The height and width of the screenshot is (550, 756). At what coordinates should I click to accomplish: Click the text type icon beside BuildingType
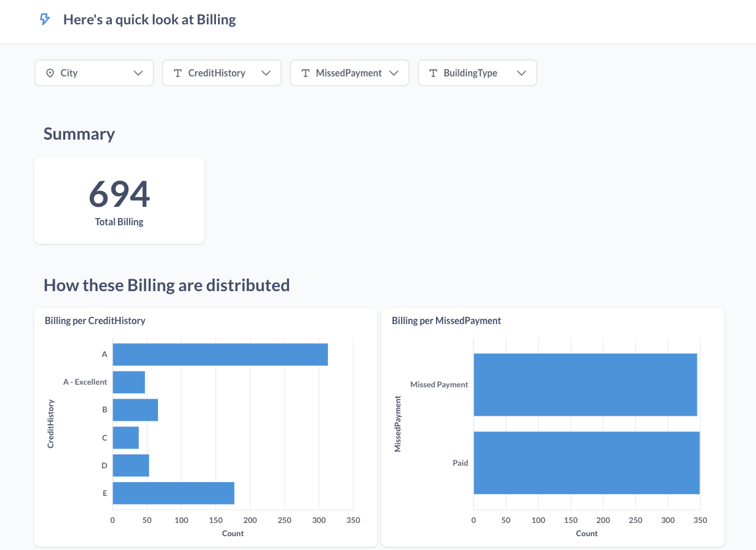pos(433,73)
